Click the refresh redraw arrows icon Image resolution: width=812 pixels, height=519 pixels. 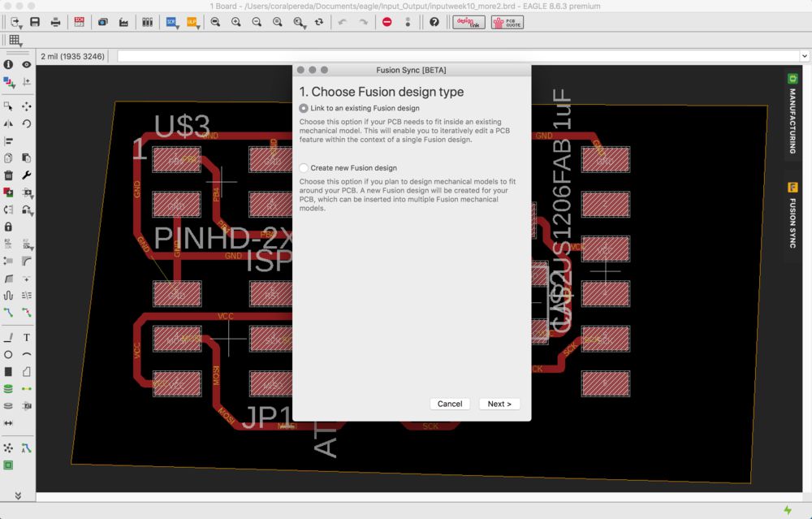pyautogui.click(x=319, y=22)
